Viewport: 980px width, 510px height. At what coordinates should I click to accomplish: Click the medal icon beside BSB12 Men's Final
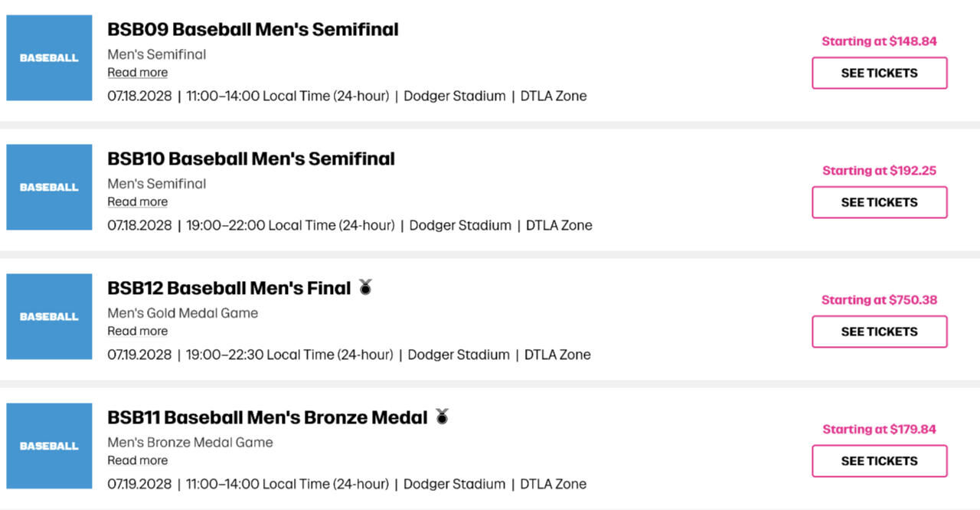[x=366, y=287]
